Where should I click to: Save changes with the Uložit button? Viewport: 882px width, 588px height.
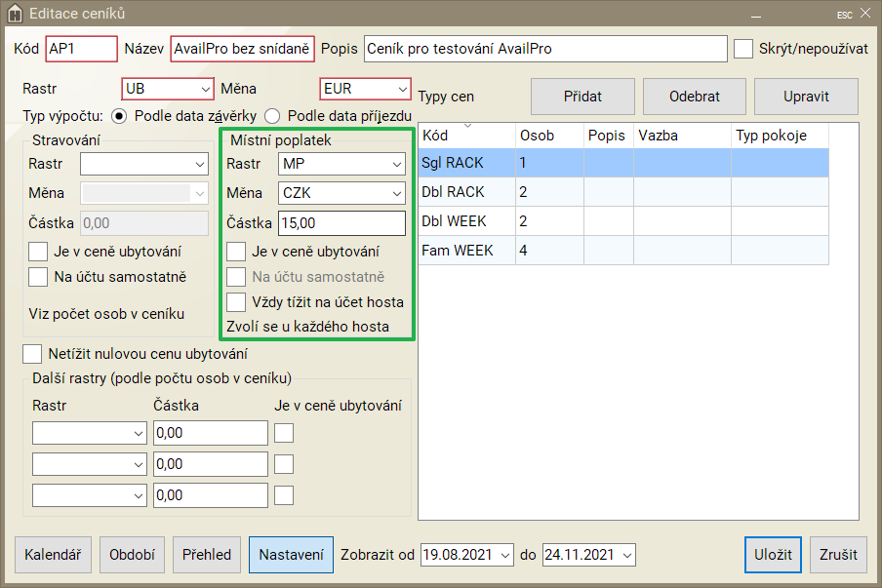click(773, 555)
